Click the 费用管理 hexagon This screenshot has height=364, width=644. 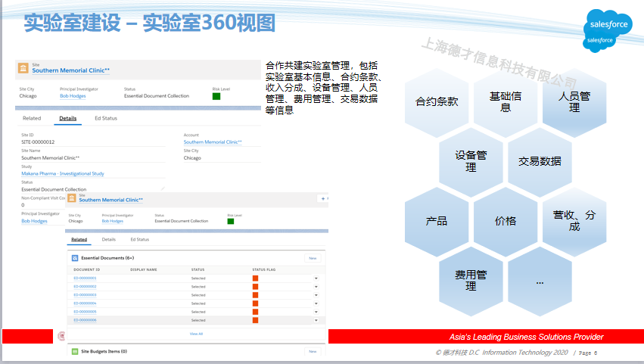pyautogui.click(x=471, y=281)
